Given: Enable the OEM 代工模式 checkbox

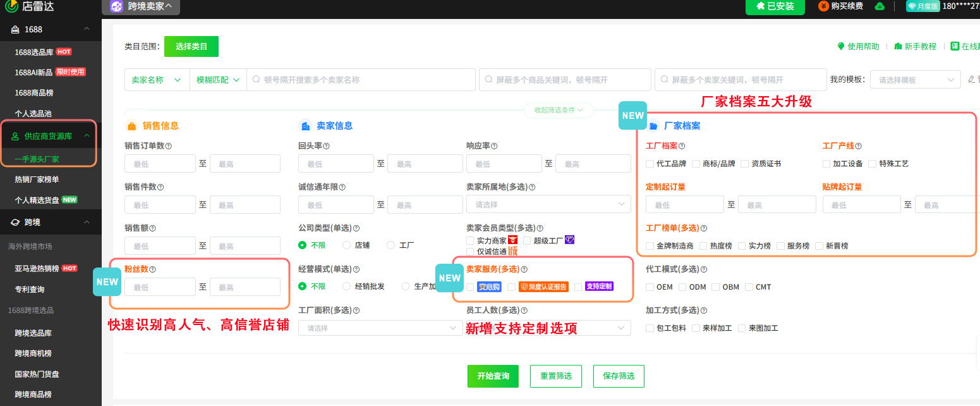Looking at the screenshot, I should (650, 286).
